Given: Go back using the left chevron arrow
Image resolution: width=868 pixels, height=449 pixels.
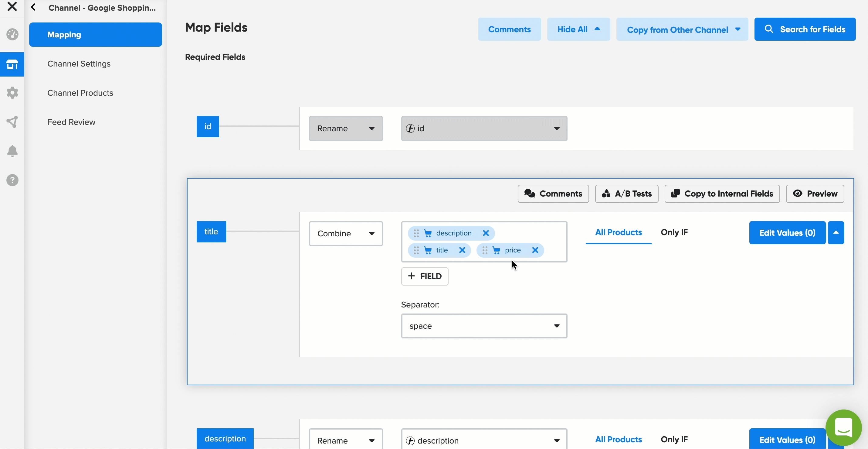Looking at the screenshot, I should (33, 7).
